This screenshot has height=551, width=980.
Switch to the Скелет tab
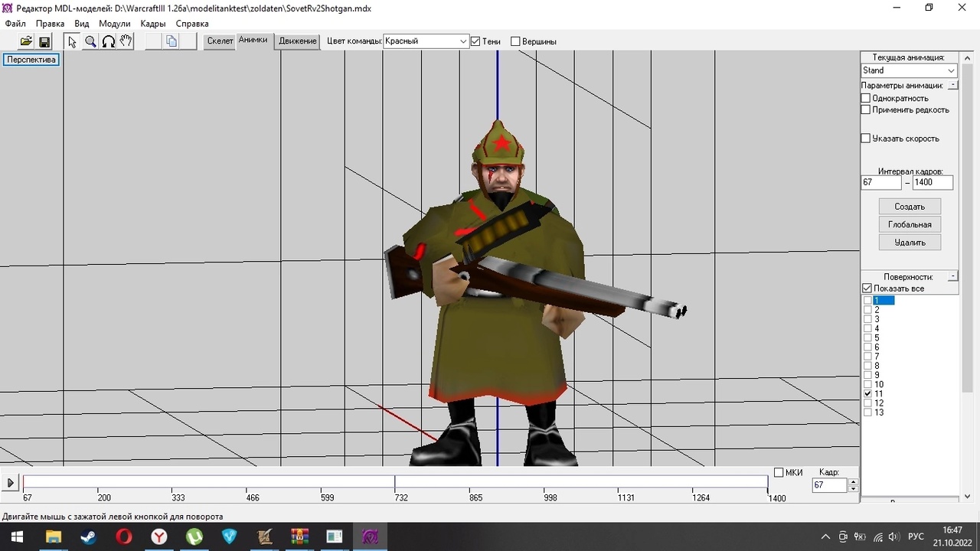click(220, 41)
